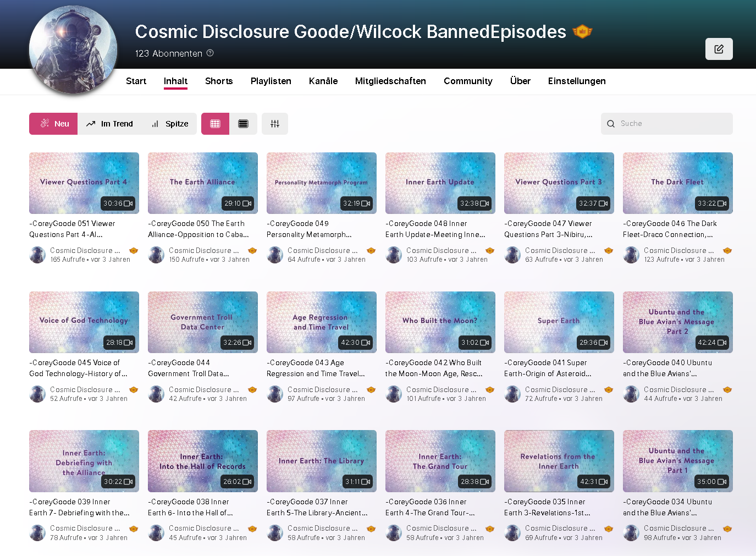
Task: Click crown badge under CoreyGoode 045 video
Action: click(x=134, y=389)
